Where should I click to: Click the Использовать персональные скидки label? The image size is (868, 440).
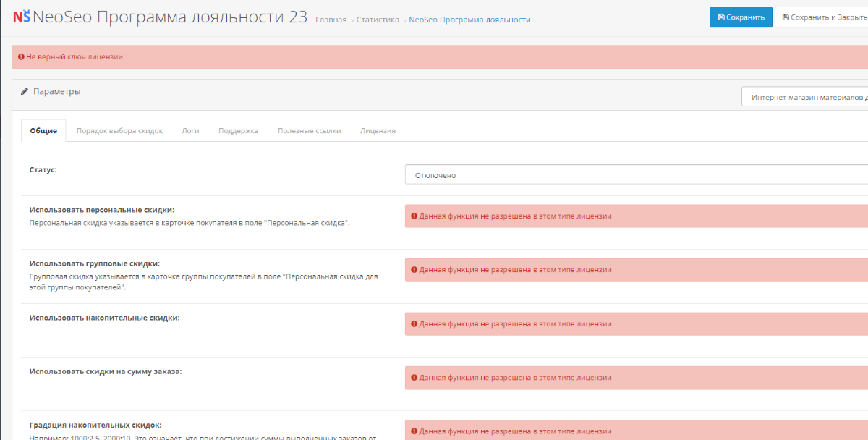pyautogui.click(x=102, y=210)
